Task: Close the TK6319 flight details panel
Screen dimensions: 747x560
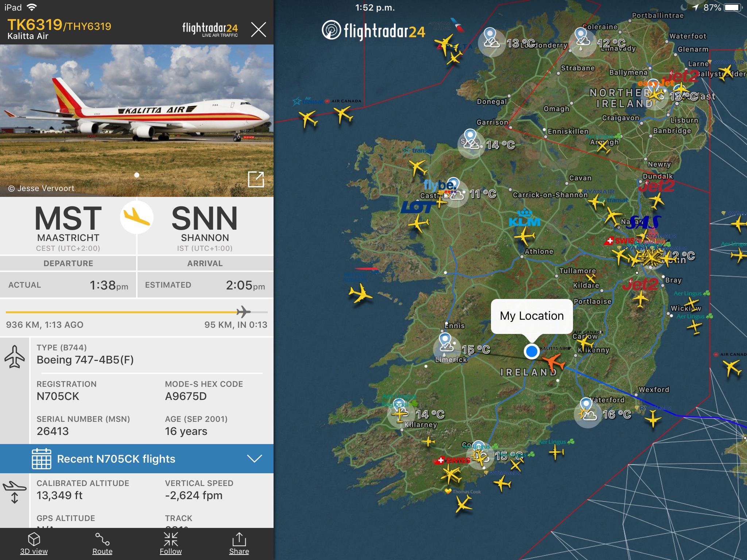Action: pyautogui.click(x=258, y=29)
